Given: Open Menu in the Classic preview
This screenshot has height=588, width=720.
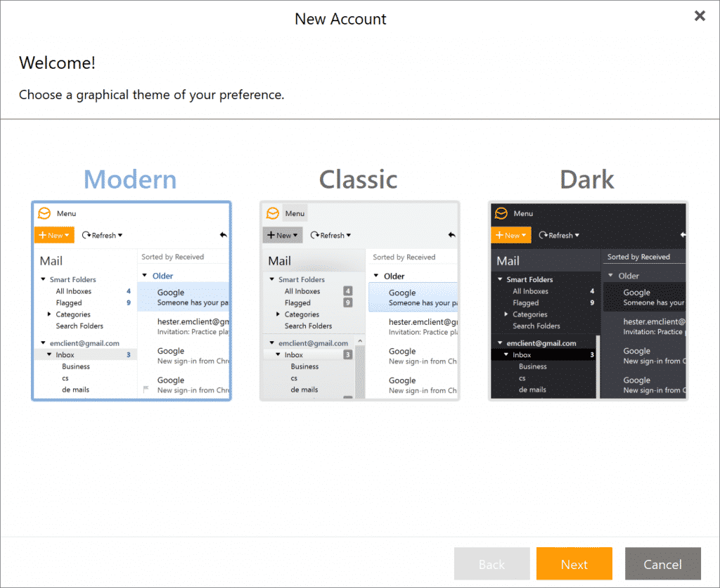Looking at the screenshot, I should pyautogui.click(x=295, y=214).
